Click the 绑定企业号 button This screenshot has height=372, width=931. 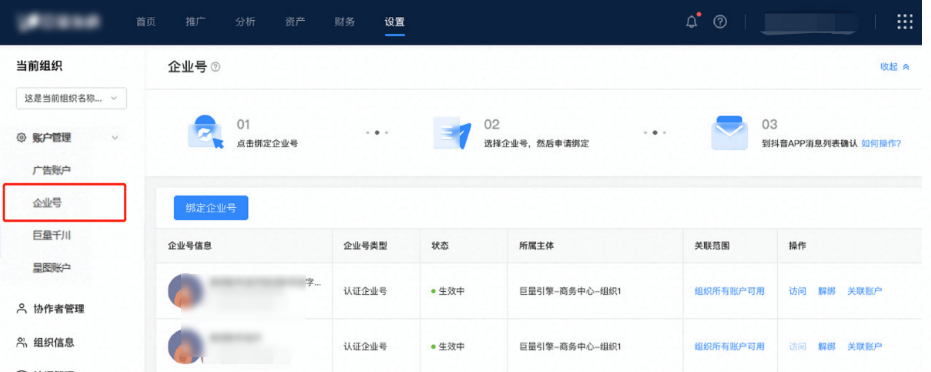[x=211, y=208]
